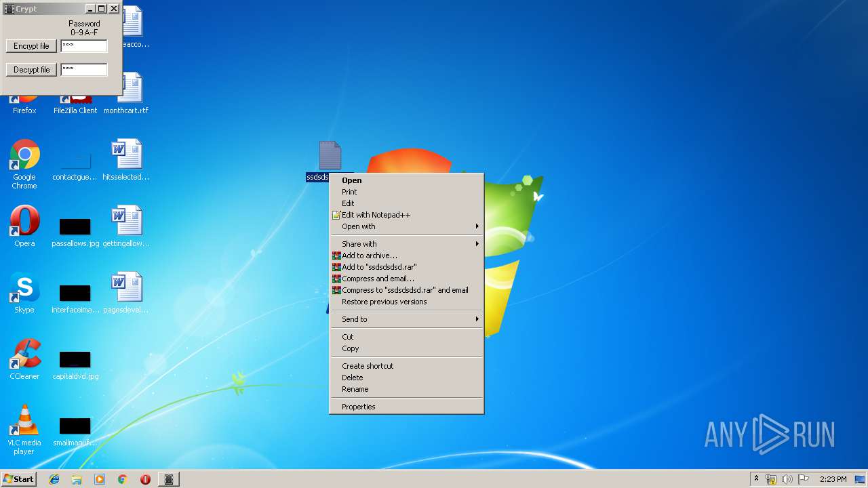The width and height of the screenshot is (868, 488).
Task: Show hidden tray icons arrow
Action: pyautogui.click(x=756, y=479)
